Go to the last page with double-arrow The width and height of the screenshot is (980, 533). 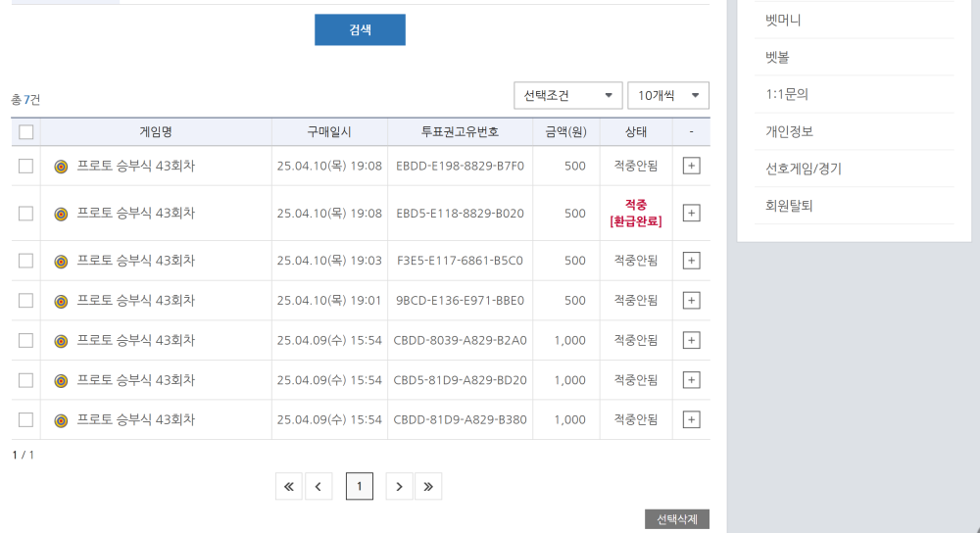[x=428, y=486]
